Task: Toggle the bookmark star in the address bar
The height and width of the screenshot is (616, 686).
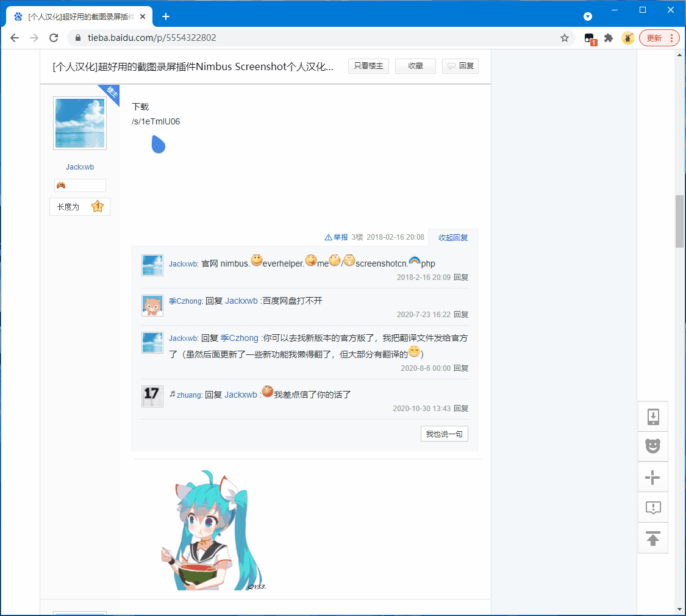Action: pyautogui.click(x=564, y=37)
